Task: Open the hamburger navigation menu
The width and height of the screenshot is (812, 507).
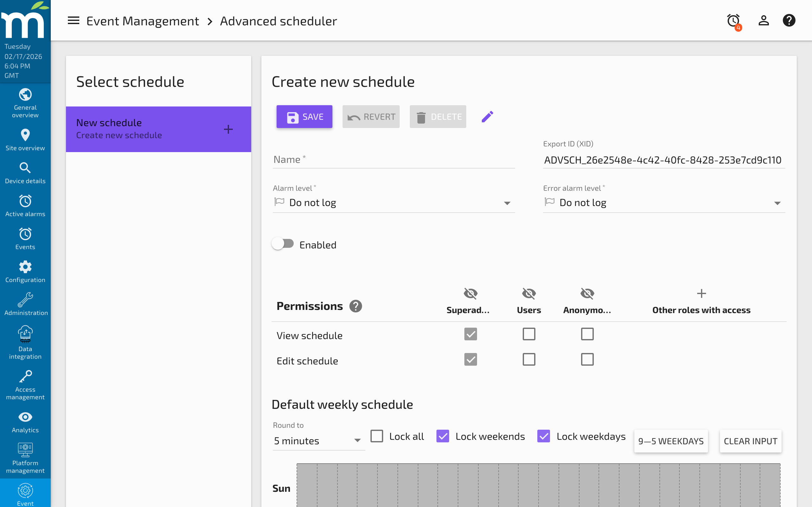Action: tap(73, 21)
